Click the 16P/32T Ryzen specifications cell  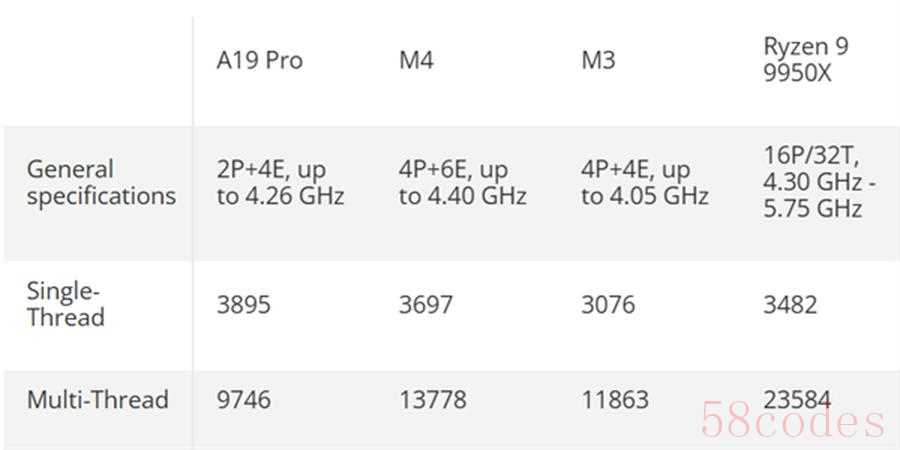(820, 183)
